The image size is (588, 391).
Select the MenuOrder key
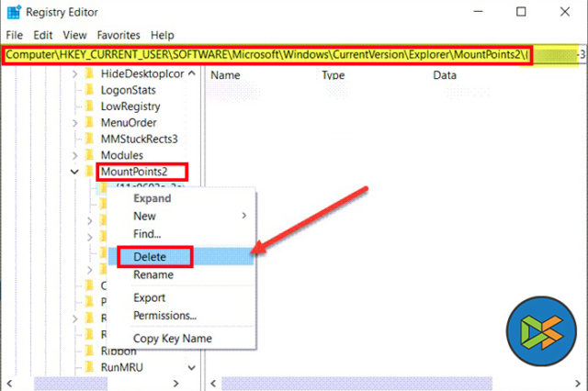tap(129, 123)
